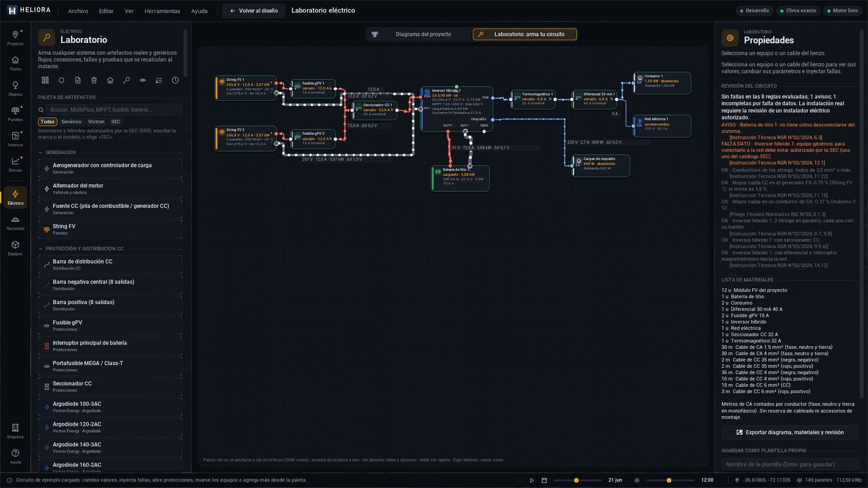
Task: Adjust the time-of-day slider near 12:00
Action: 671,480
